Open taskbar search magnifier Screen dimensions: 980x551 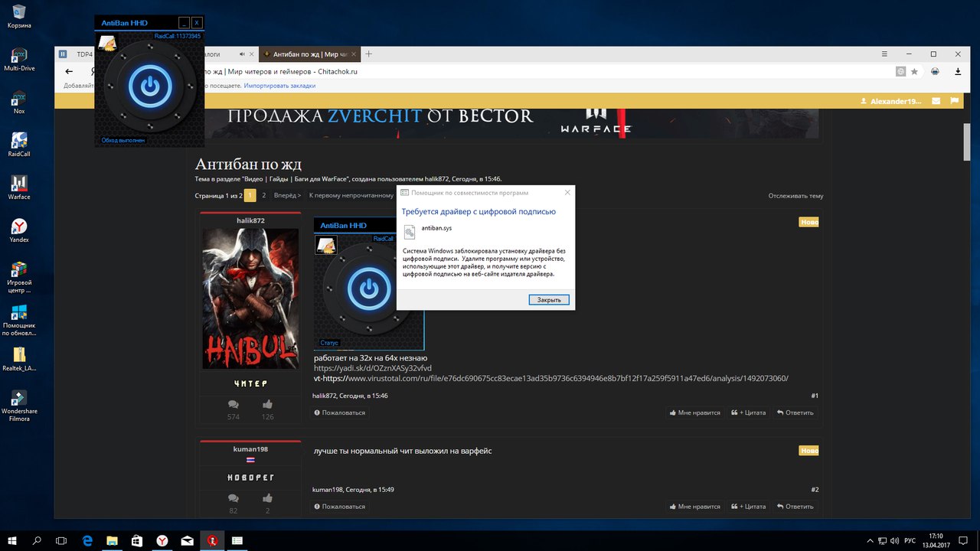click(x=37, y=540)
